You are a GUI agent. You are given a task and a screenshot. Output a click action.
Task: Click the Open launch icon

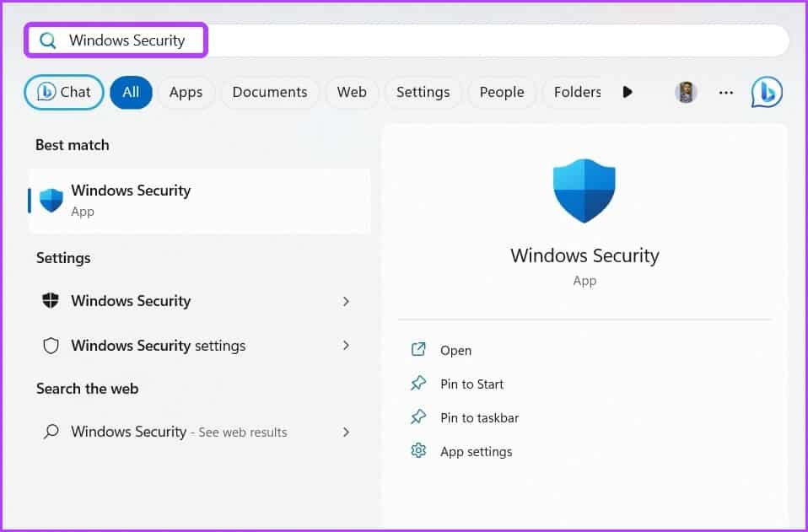pyautogui.click(x=418, y=350)
